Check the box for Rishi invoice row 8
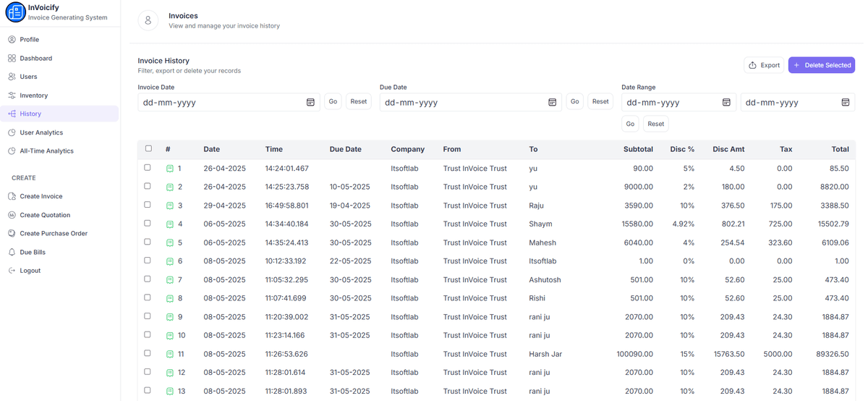 [148, 297]
